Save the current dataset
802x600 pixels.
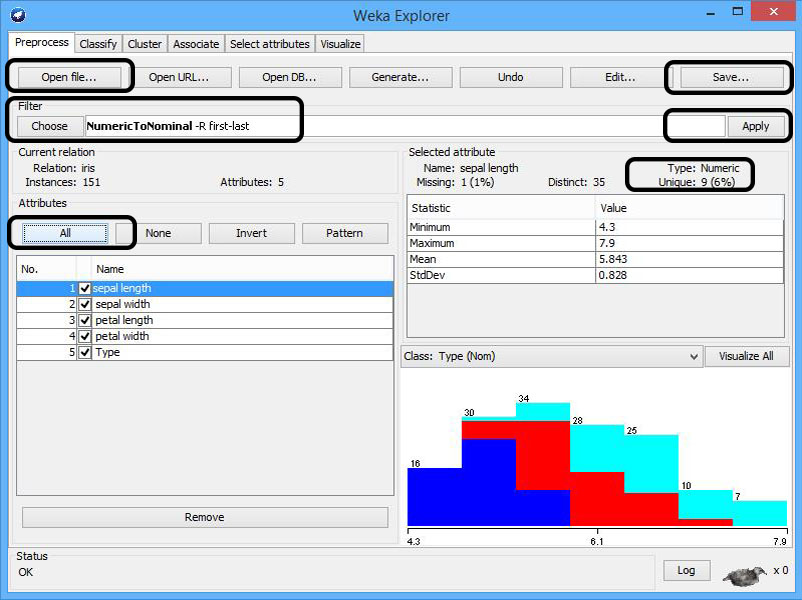[728, 76]
